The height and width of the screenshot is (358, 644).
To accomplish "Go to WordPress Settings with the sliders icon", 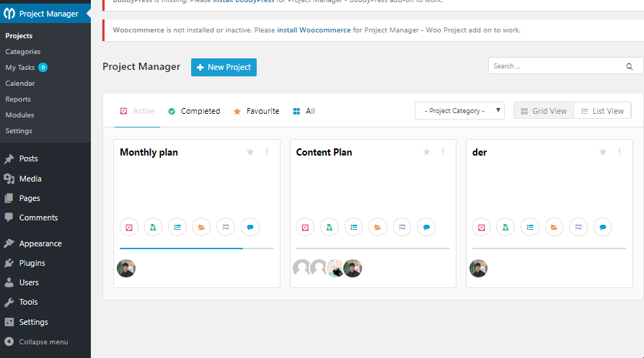I will (x=33, y=322).
